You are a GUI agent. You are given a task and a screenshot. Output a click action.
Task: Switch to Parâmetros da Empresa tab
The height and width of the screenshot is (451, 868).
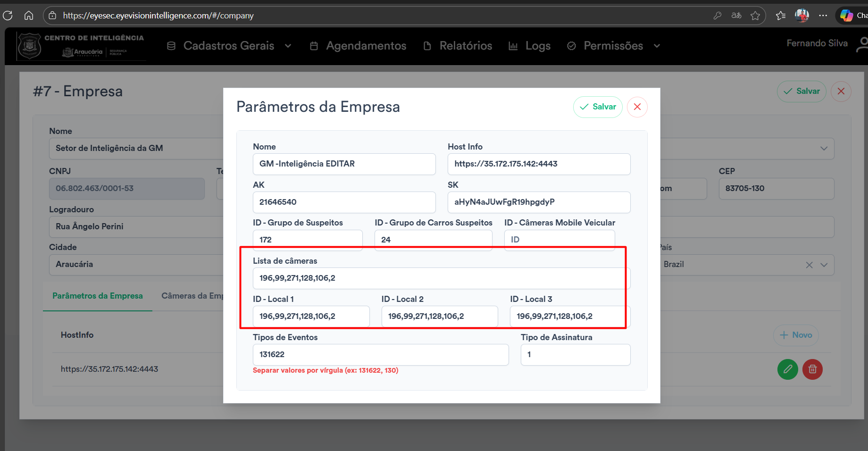98,296
